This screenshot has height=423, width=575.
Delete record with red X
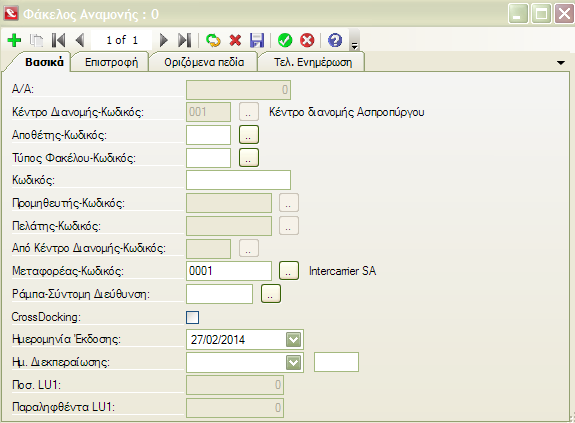(235, 40)
